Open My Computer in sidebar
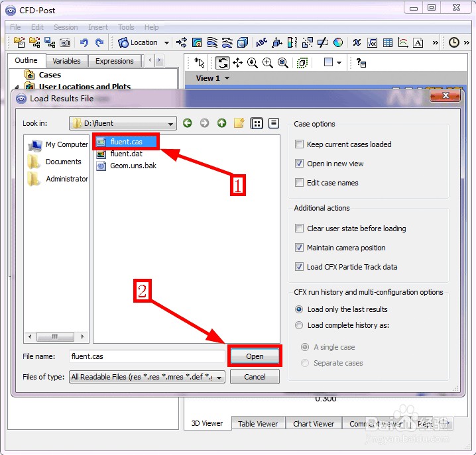 [58, 144]
